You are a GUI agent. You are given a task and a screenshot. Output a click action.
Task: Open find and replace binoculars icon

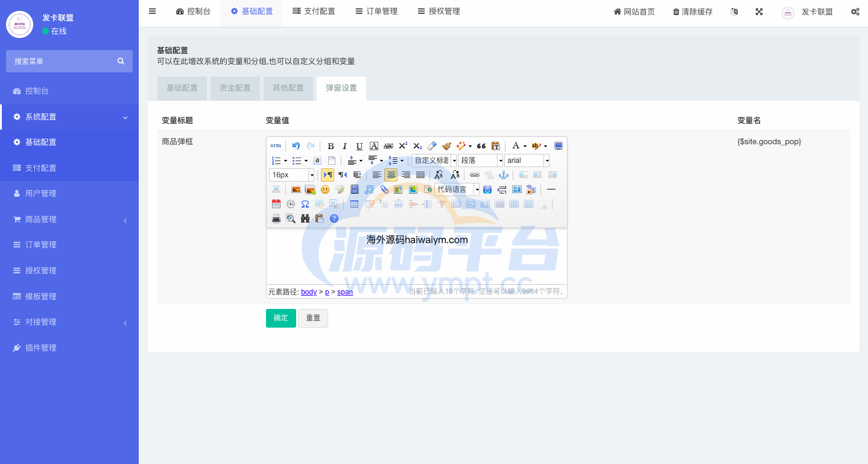click(305, 218)
